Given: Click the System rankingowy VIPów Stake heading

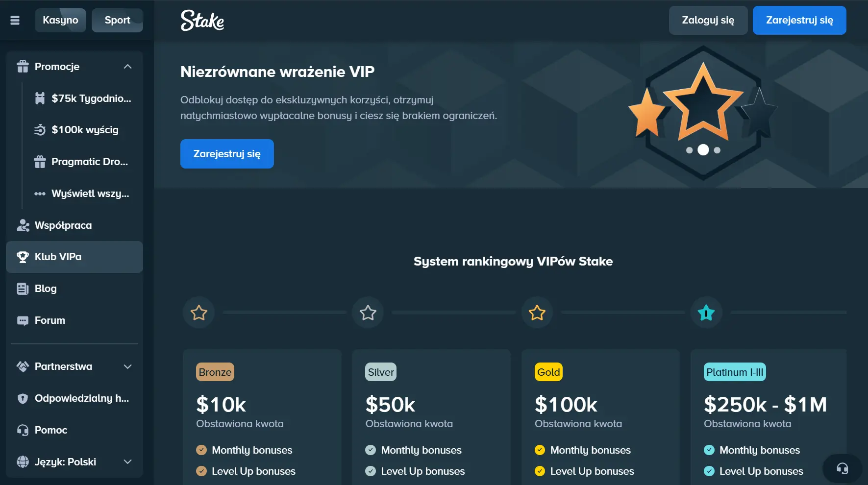Looking at the screenshot, I should click(513, 261).
